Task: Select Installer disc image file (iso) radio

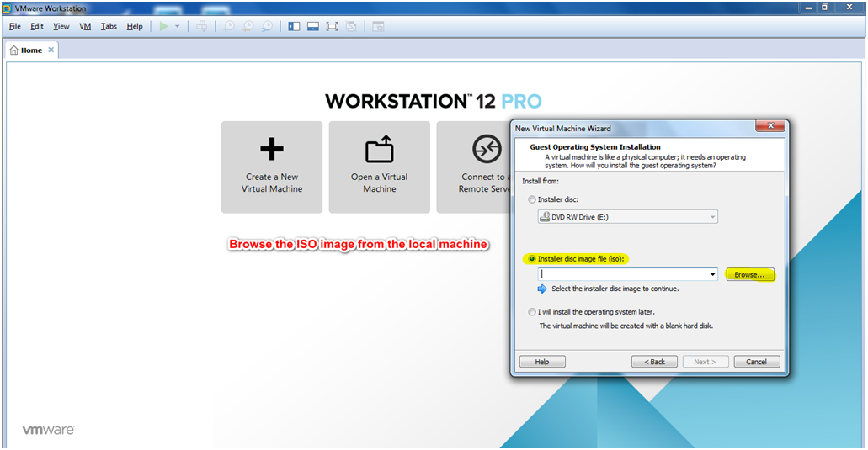Action: [532, 259]
